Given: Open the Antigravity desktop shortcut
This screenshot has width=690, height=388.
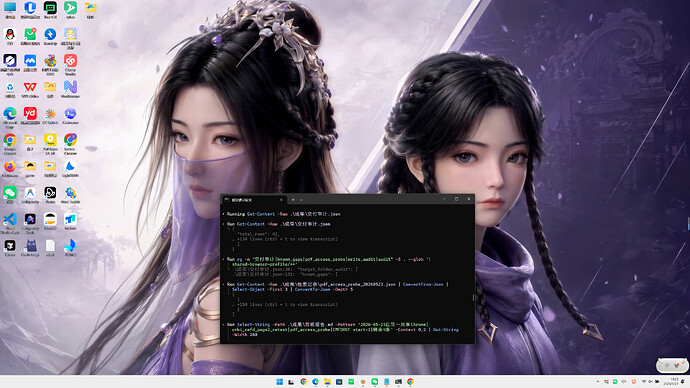Looking at the screenshot, I should point(30,194).
